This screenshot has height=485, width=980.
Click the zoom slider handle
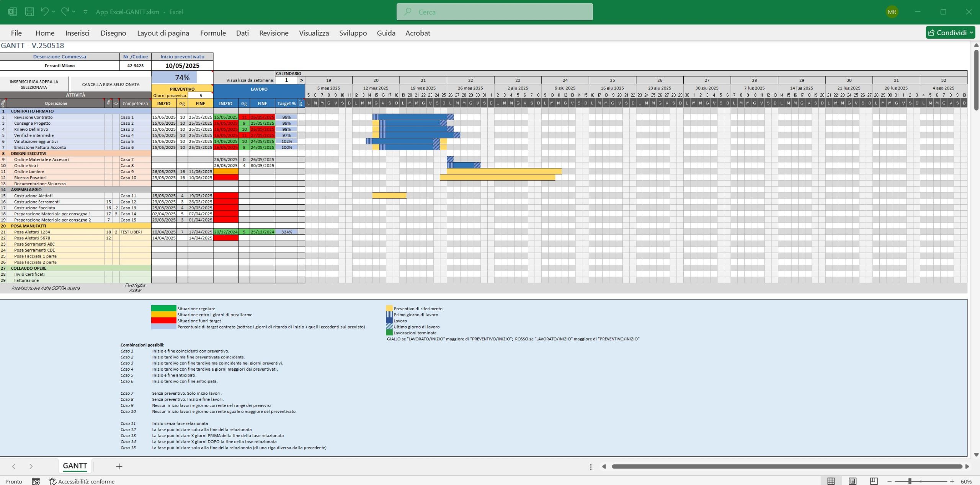(910, 482)
